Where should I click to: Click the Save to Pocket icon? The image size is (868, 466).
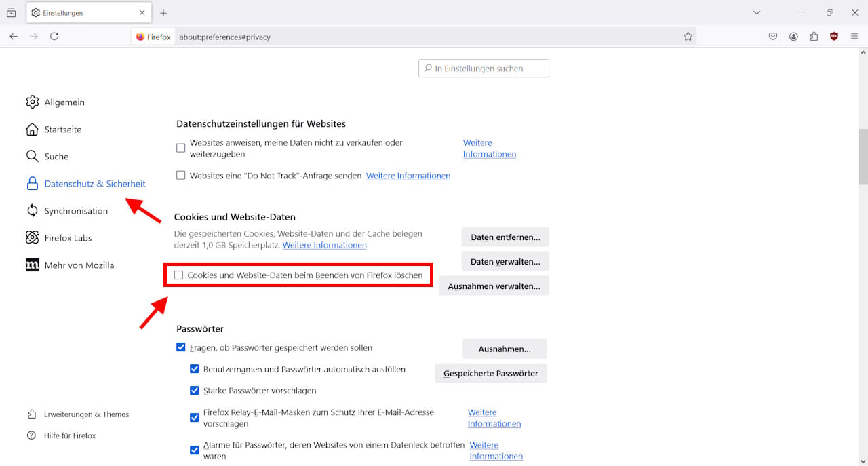pos(773,36)
